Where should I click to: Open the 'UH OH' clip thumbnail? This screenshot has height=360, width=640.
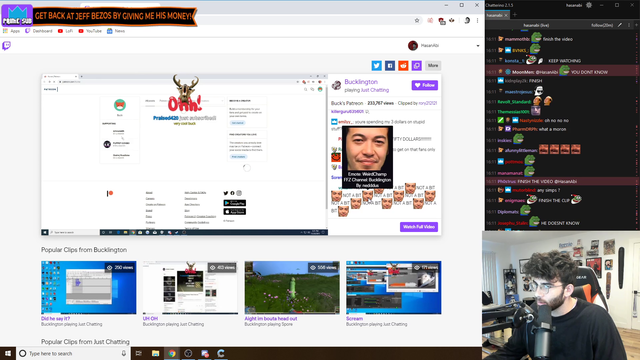tap(190, 287)
